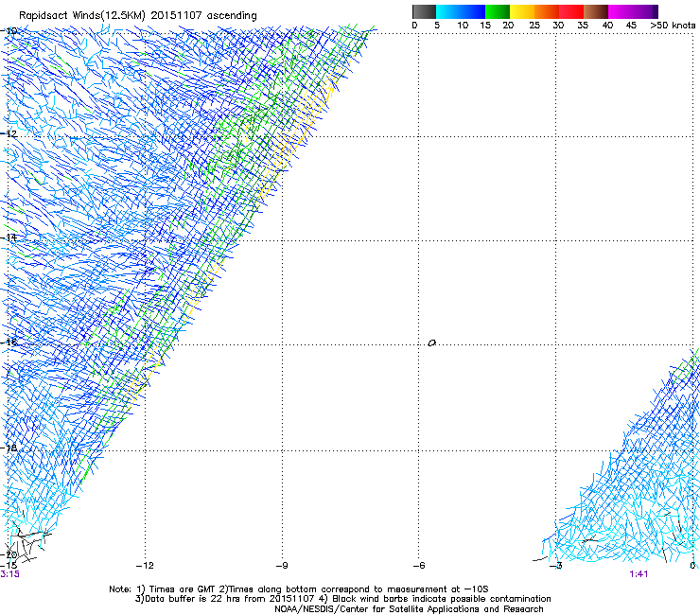
Task: Click the red 30-35 knots legend swatch
Action: point(571,11)
